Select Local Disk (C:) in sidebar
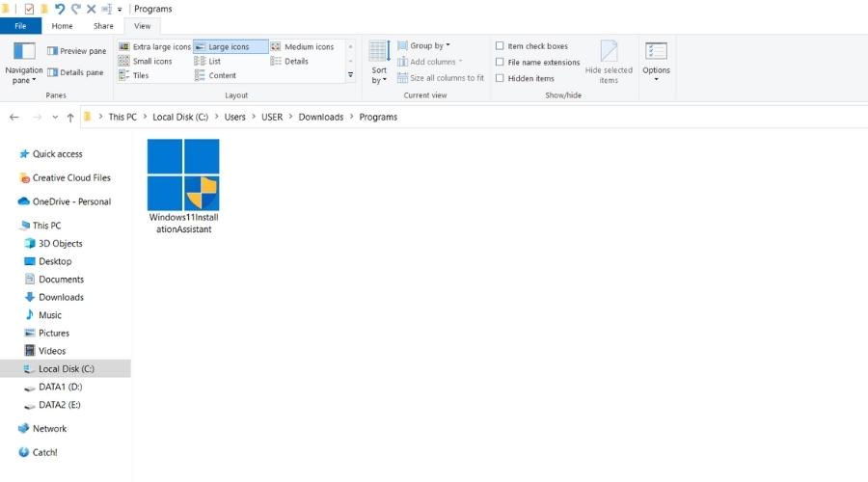Screen dimensions: 868x482 (x=66, y=368)
